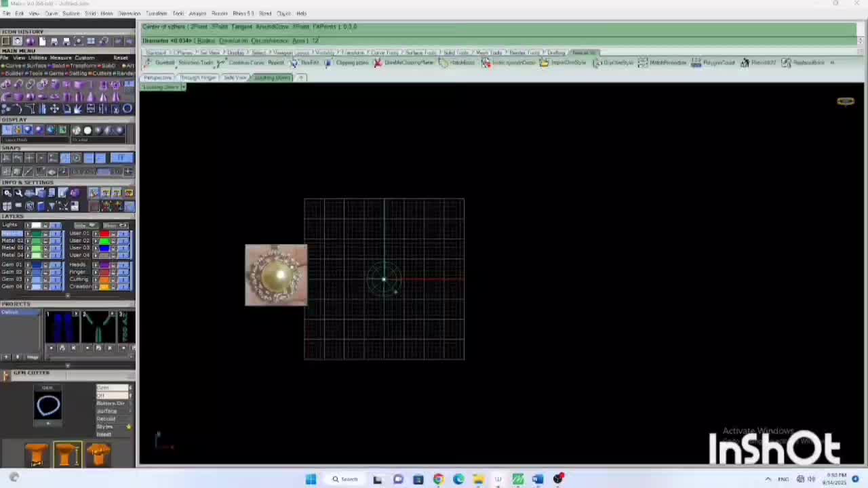This screenshot has width=868, height=488.
Task: Open the Dimension menu
Action: tap(129, 14)
